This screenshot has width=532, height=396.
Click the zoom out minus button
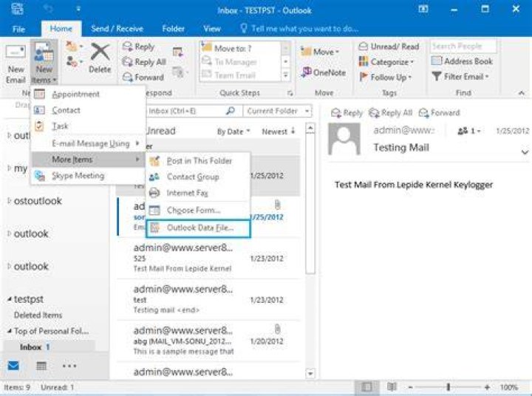(410, 387)
